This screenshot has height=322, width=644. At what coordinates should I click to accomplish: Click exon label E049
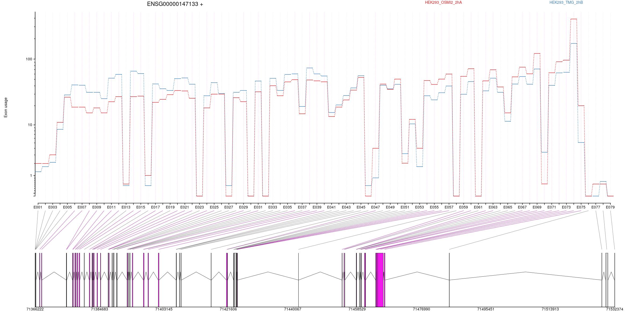coord(390,207)
